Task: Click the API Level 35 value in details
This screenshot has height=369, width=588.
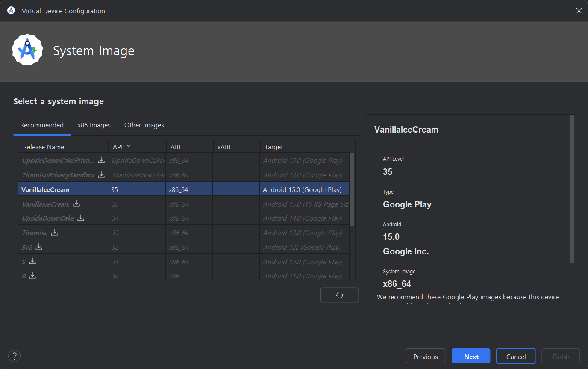Action: 388,172
